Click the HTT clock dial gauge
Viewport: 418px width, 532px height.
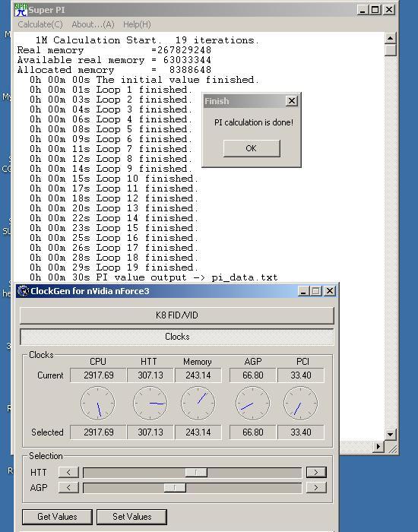[150, 403]
